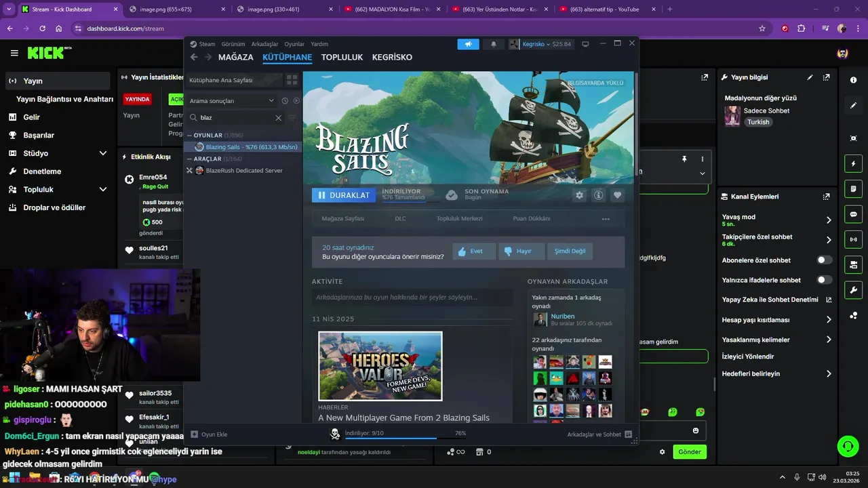
Task: Open Mağaza Sayfası link for Blazing Sails
Action: click(x=342, y=219)
